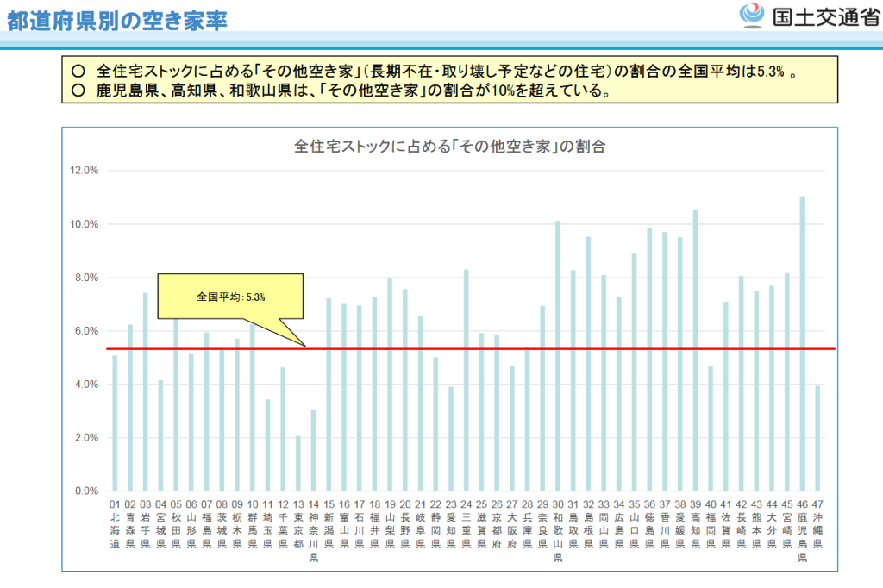
Task: Click the first bullet about 全国平均は5.3%
Action: [434, 71]
